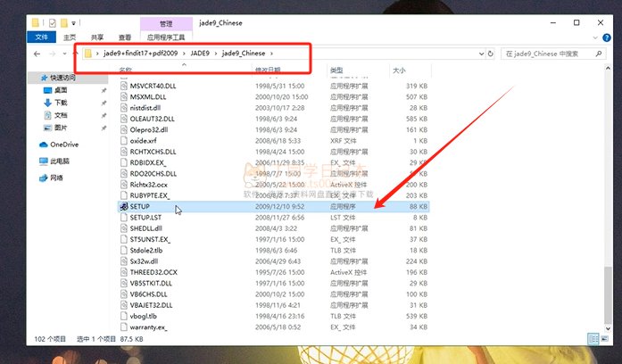The width and height of the screenshot is (622, 364).
Task: Click the Properties quick access icon
Action: [53, 23]
